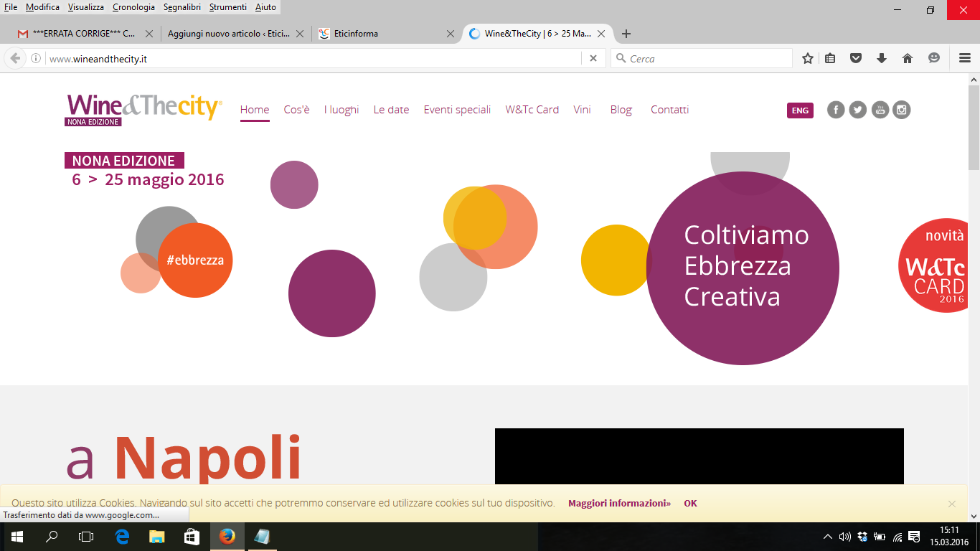The image size is (980, 551).
Task: Click the Wine&TheCity logo
Action: point(144,110)
